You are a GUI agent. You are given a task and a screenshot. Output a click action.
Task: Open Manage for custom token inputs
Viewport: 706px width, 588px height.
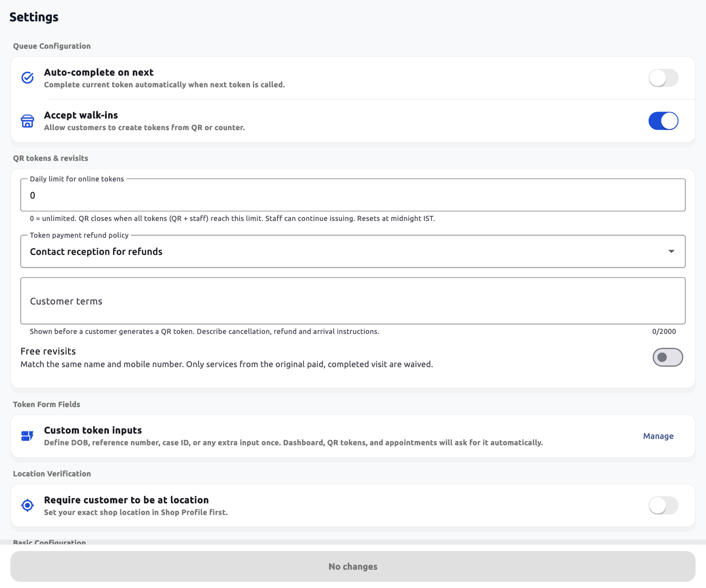click(658, 436)
